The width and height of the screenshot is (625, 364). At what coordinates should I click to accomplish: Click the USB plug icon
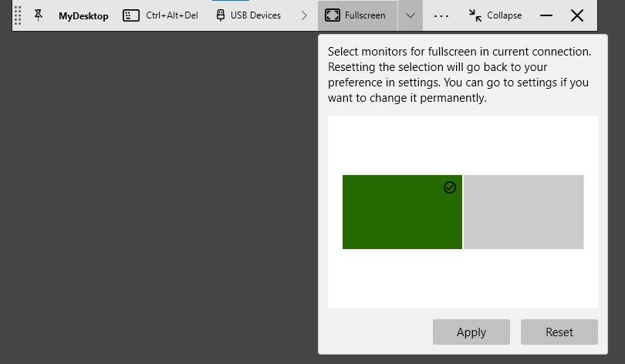221,15
